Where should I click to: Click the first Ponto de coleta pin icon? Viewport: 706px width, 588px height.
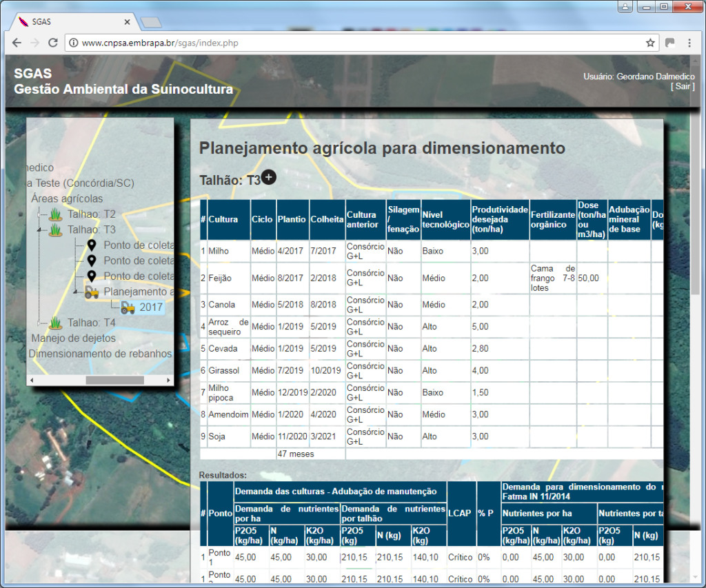(92, 245)
